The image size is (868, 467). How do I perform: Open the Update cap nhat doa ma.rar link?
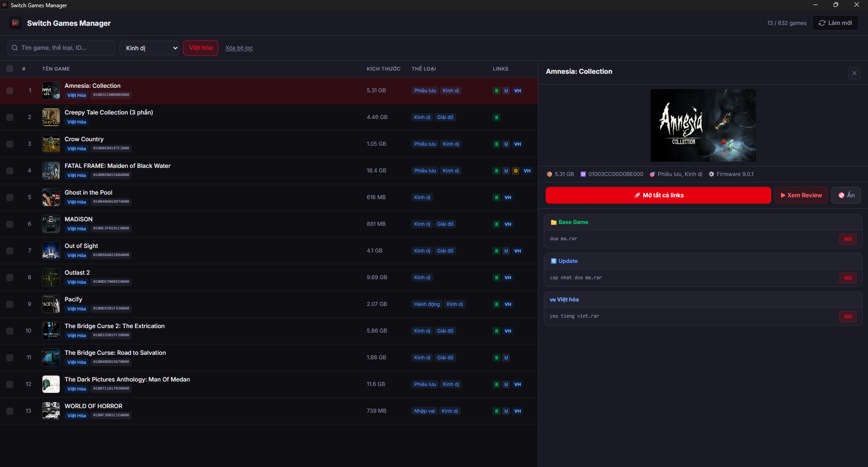pyautogui.click(x=848, y=278)
